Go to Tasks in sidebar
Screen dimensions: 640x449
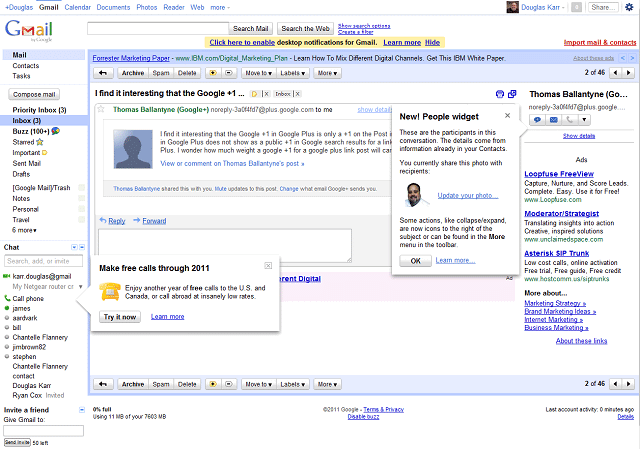click(21, 76)
